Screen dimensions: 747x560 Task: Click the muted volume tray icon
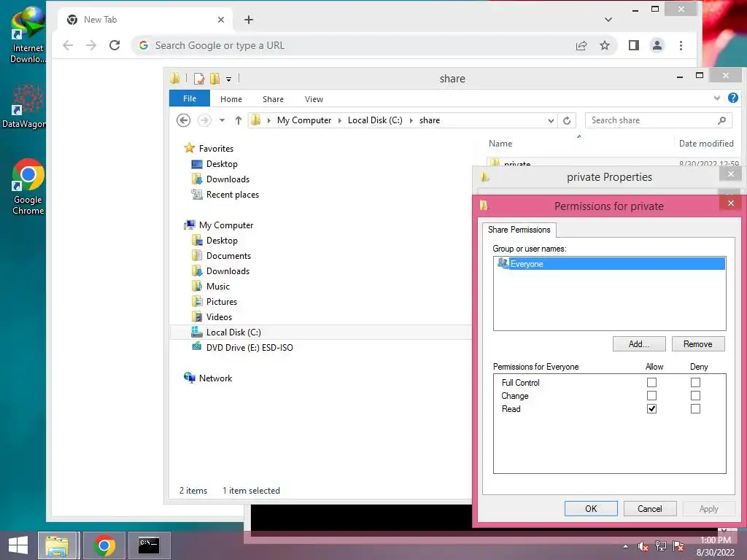tap(643, 547)
